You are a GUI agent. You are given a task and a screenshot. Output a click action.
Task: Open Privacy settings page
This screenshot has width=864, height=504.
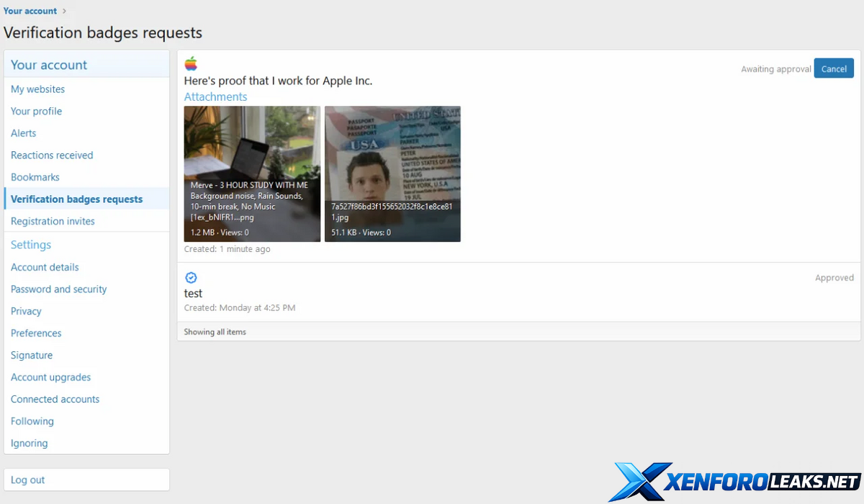coord(26,312)
